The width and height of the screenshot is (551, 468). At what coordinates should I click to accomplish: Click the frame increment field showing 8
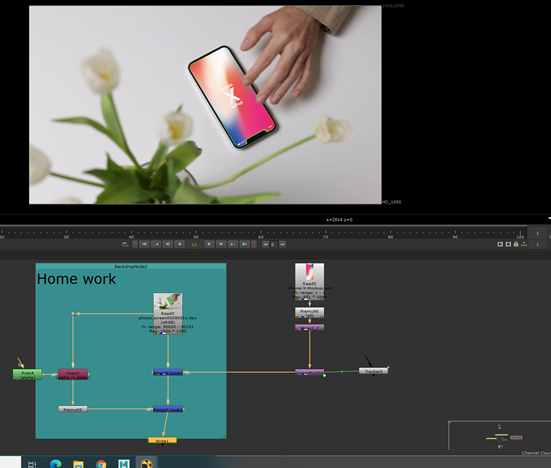tap(273, 245)
